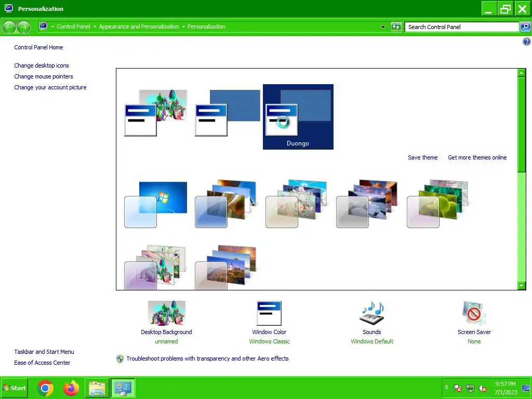532x399 pixels.
Task: Click Personalization in the breadcrumb
Action: 206,26
